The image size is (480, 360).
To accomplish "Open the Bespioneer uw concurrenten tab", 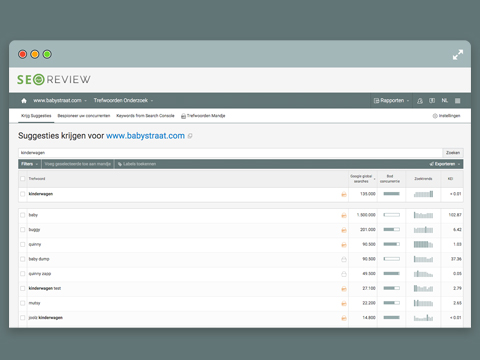I will tap(84, 116).
